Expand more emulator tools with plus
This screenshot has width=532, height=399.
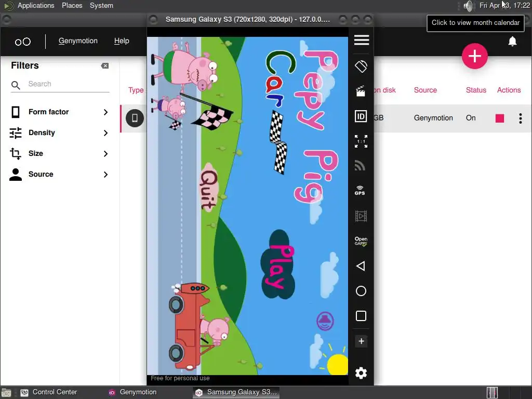(x=362, y=341)
